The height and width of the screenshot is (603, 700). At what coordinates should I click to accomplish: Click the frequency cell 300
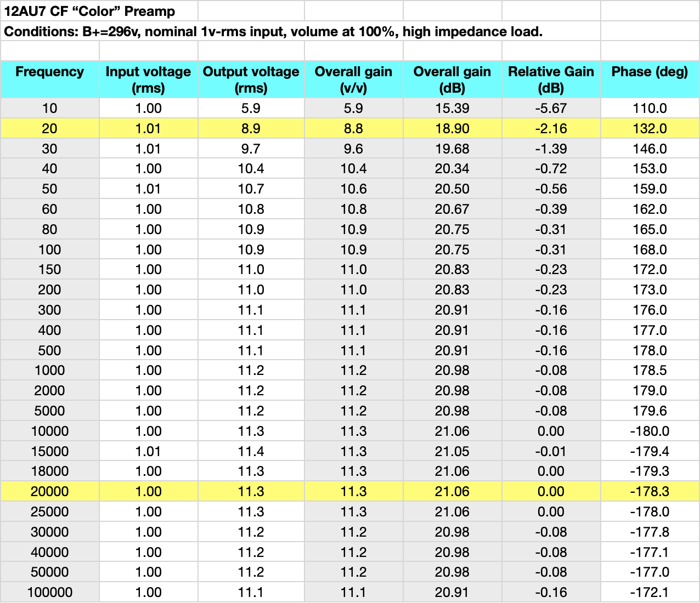pos(50,310)
